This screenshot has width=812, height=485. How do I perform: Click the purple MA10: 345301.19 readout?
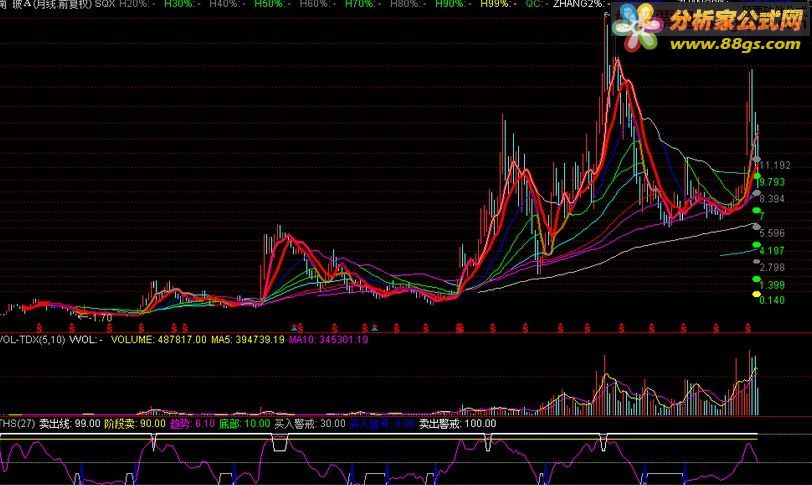coord(328,340)
